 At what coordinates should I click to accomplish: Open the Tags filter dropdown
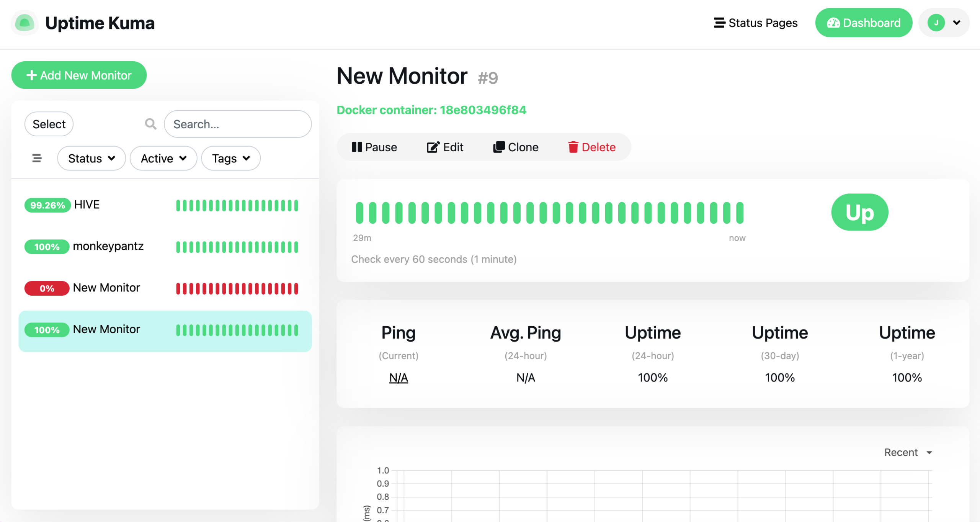tap(231, 158)
